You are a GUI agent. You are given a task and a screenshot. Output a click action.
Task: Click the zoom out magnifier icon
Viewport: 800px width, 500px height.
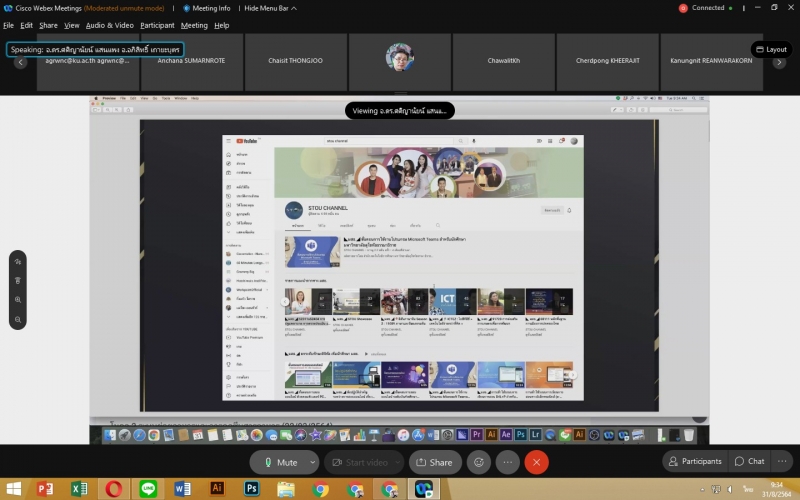18,319
